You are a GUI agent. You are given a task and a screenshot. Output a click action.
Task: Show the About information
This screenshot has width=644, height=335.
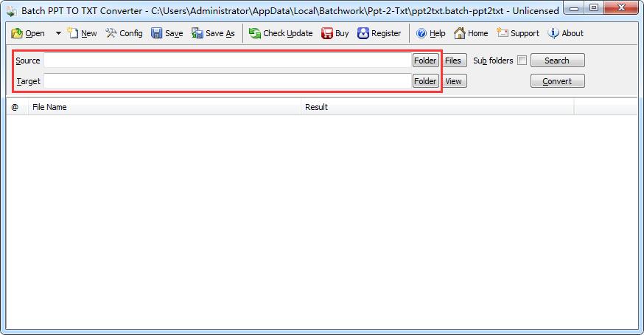(x=566, y=33)
